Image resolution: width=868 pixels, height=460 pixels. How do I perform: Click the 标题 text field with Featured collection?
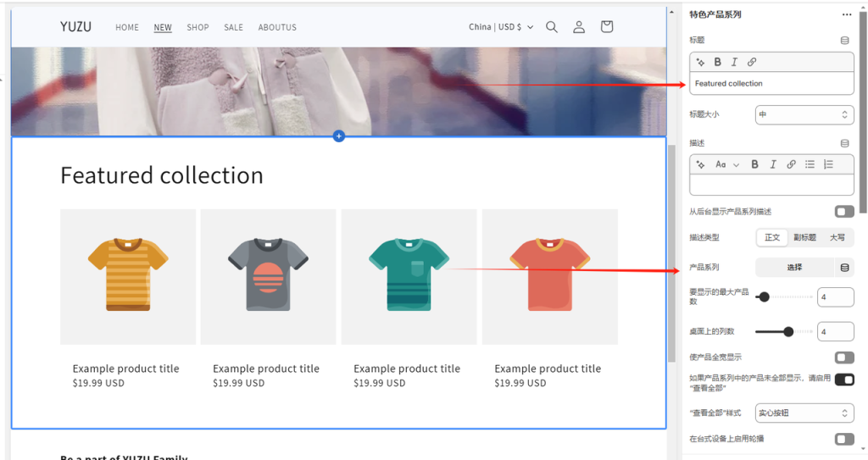771,84
